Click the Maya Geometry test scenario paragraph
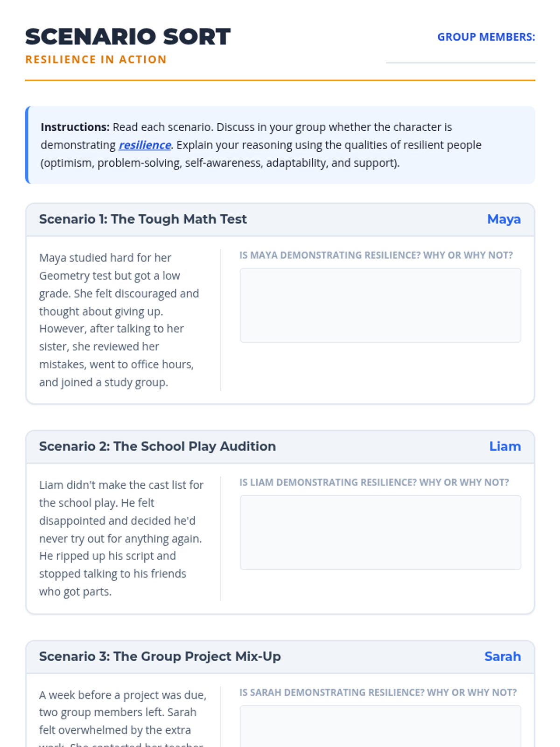The height and width of the screenshot is (747, 560). point(119,320)
